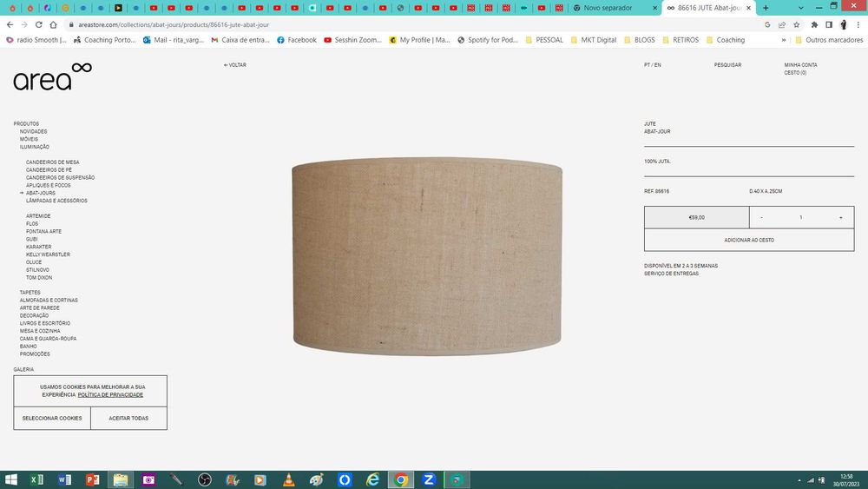The width and height of the screenshot is (868, 489).
Task: Increase quantity with the plus stepper
Action: 840,218
